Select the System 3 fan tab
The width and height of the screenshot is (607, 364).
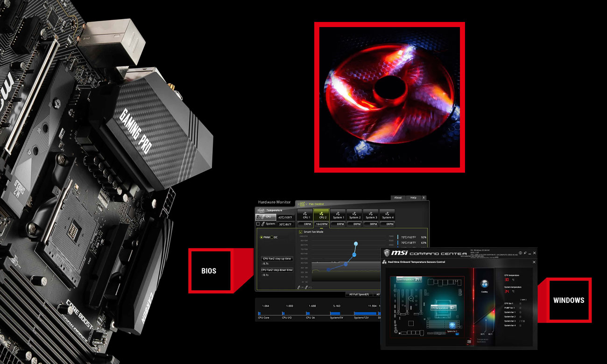[x=371, y=215]
